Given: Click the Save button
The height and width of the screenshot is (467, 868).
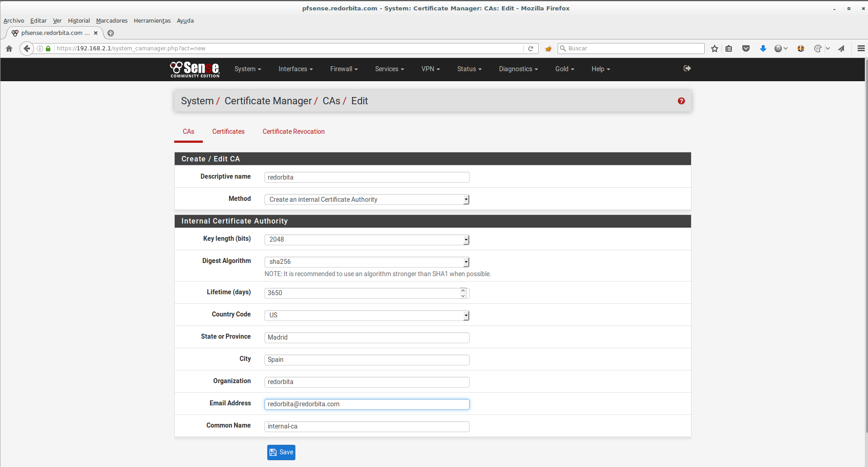Looking at the screenshot, I should [x=281, y=452].
